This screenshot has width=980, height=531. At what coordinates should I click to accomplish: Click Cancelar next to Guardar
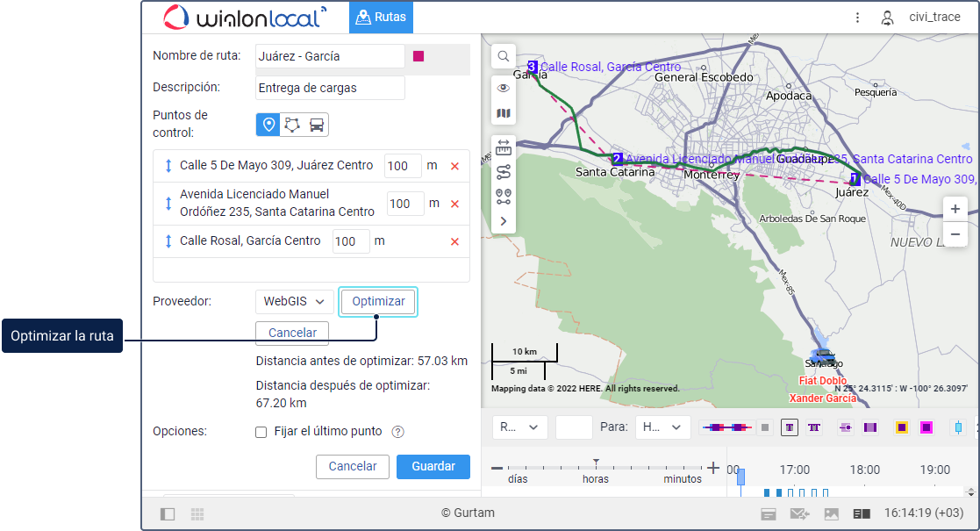353,467
